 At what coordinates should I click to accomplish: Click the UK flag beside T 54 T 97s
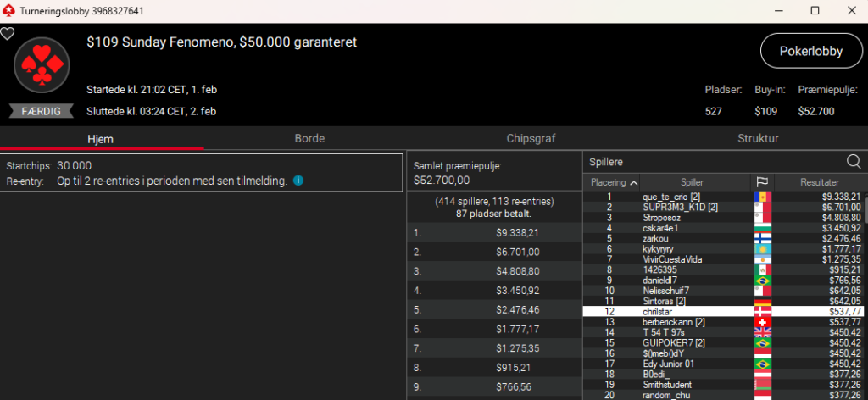click(x=762, y=332)
